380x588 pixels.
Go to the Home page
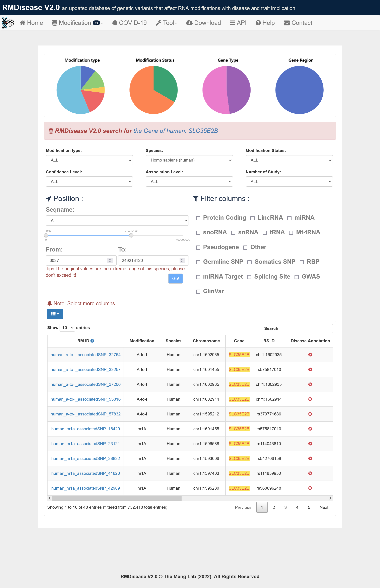(x=31, y=23)
